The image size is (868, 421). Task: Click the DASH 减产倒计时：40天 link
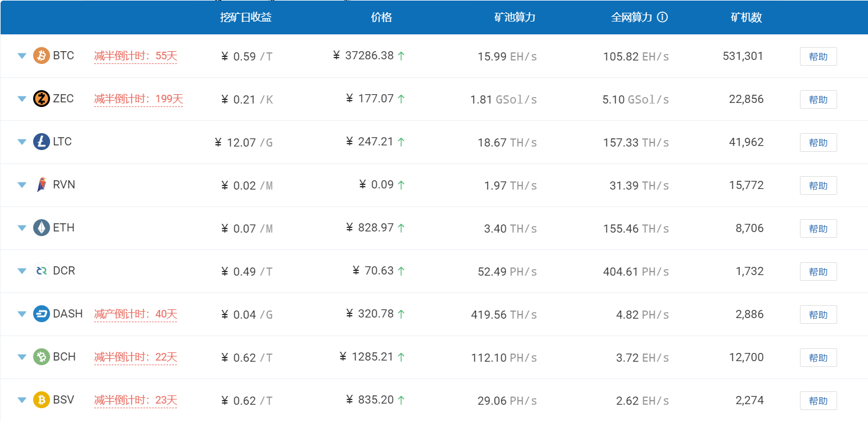(136, 315)
